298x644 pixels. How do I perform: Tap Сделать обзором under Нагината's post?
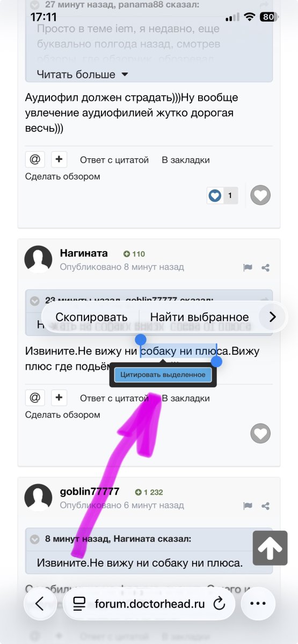click(x=62, y=414)
